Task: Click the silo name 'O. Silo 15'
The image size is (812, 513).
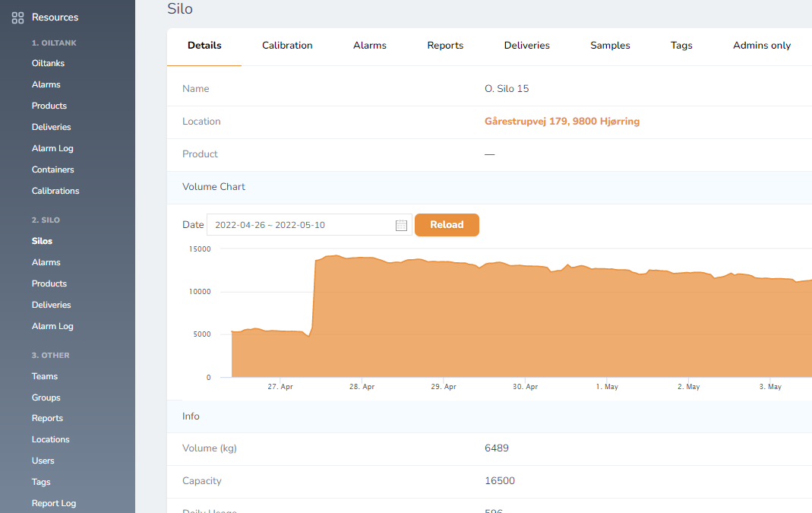Action: [x=507, y=89]
